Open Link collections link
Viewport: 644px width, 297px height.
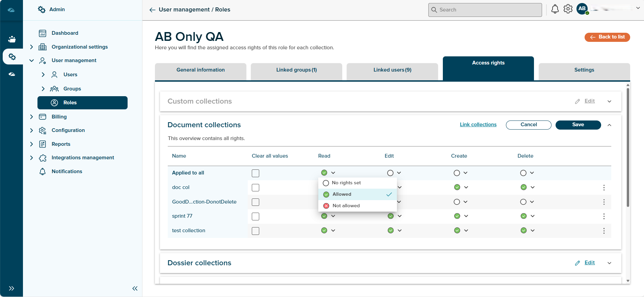pos(478,125)
